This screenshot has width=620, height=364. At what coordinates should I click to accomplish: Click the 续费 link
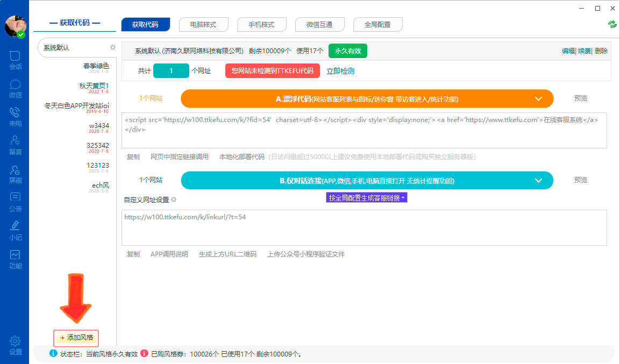[x=585, y=51]
